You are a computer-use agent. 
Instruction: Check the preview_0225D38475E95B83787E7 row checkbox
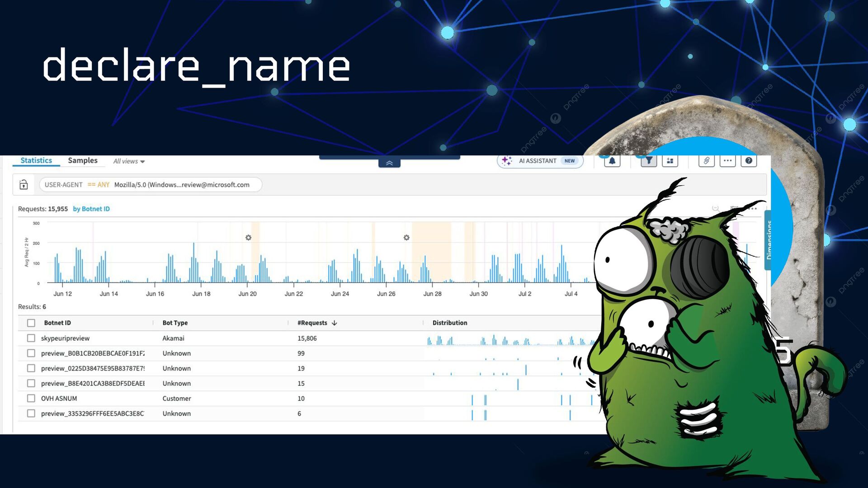click(31, 368)
